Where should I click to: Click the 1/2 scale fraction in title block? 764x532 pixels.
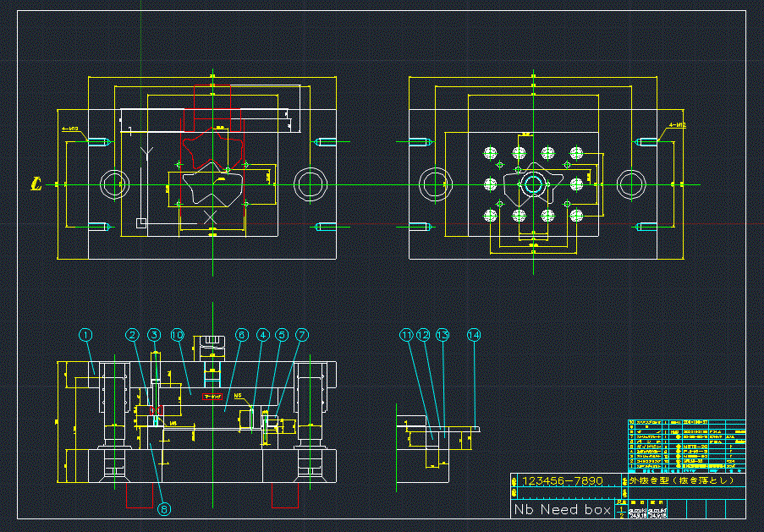[621, 512]
